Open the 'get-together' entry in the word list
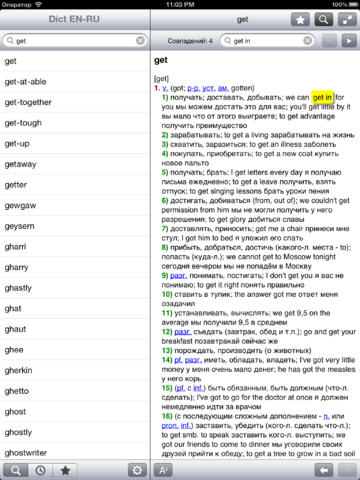Image resolution: width=360 pixels, height=480 pixels. tap(75, 102)
